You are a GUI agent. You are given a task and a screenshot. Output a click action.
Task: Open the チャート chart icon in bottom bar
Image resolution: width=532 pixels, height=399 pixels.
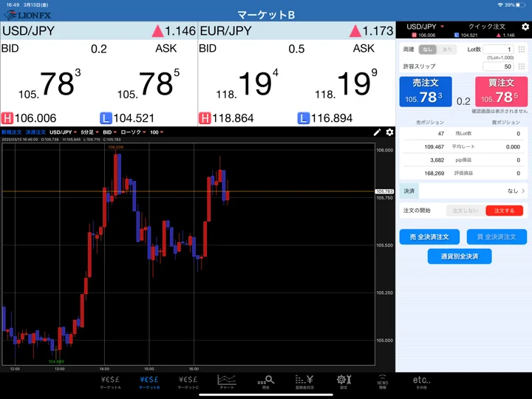[227, 382]
